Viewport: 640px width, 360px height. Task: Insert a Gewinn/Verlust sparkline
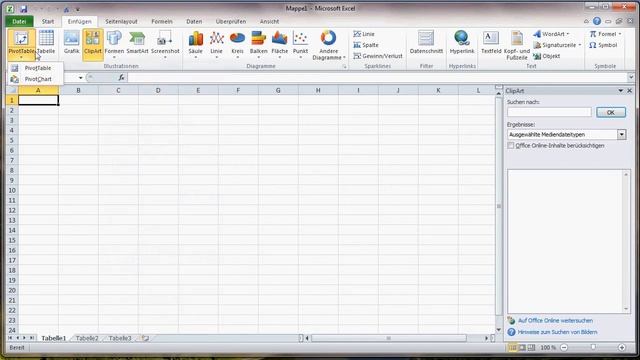tap(378, 56)
